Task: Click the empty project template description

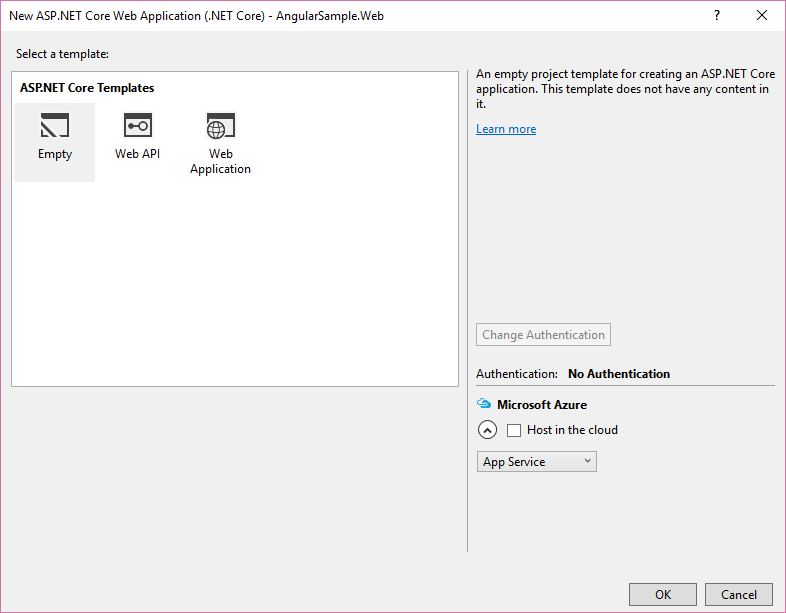Action: pos(626,89)
